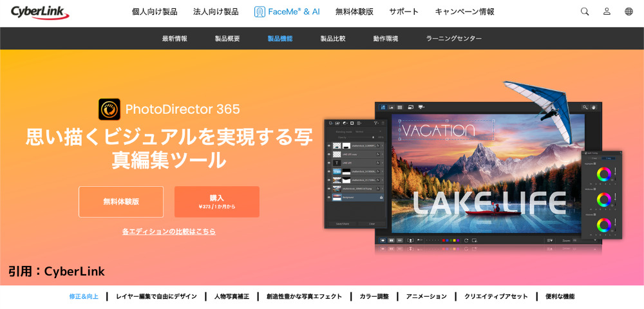Open the user account icon

point(607,12)
